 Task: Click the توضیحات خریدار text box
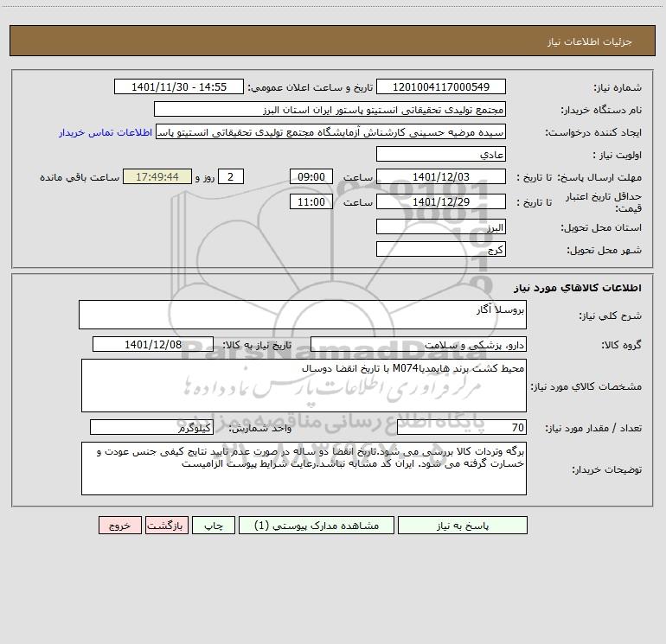coord(304,469)
